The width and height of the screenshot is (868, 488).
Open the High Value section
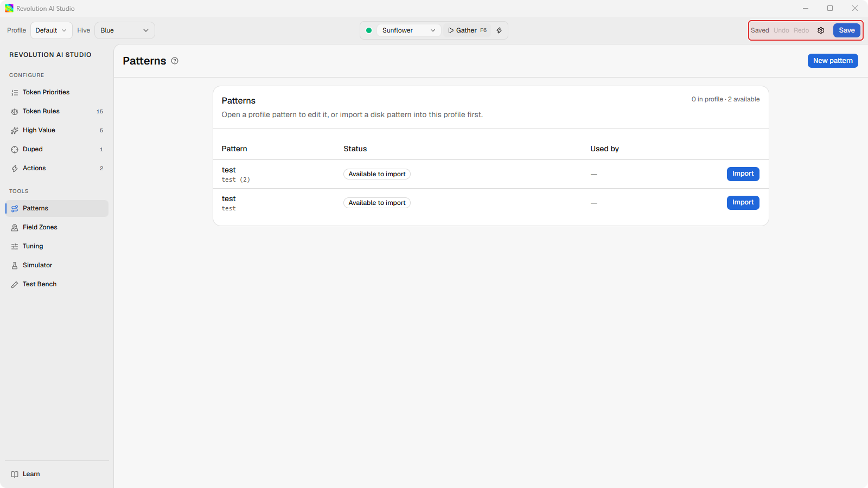[x=57, y=130]
